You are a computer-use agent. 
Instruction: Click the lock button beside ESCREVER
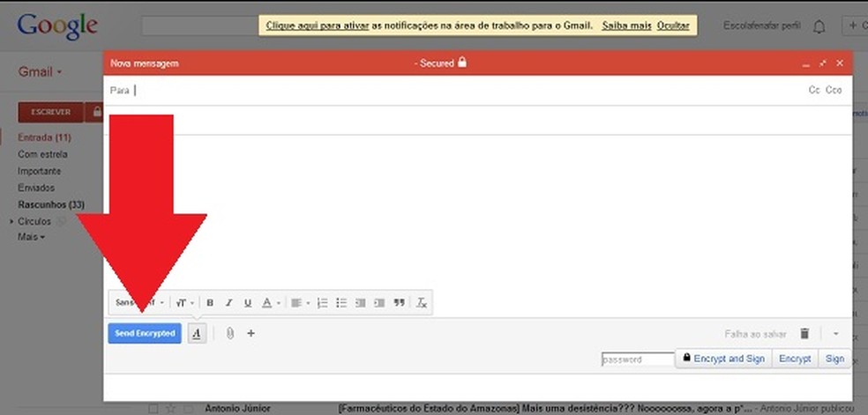pos(96,112)
